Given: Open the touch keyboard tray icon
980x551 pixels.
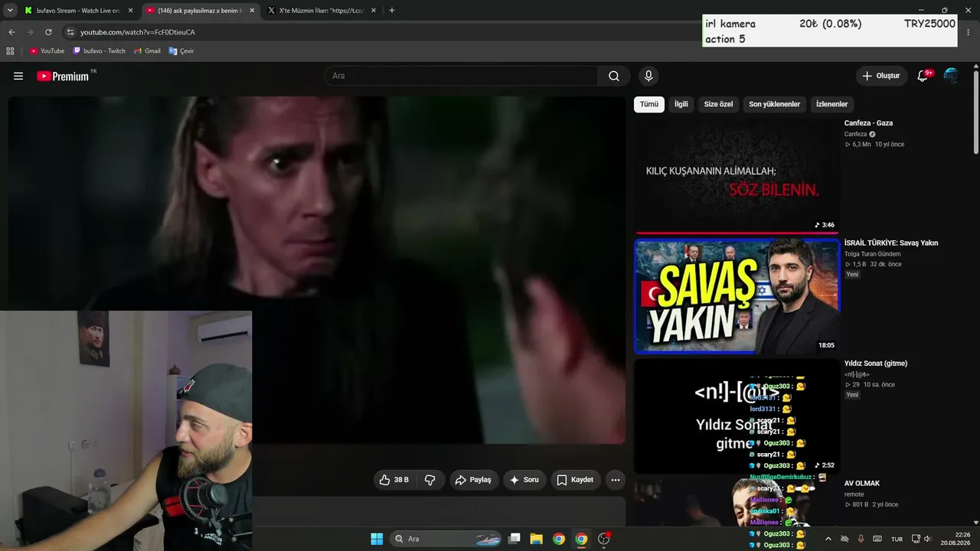Looking at the screenshot, I should [x=877, y=539].
